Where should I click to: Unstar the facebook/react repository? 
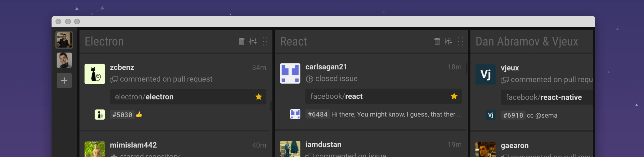pyautogui.click(x=454, y=96)
